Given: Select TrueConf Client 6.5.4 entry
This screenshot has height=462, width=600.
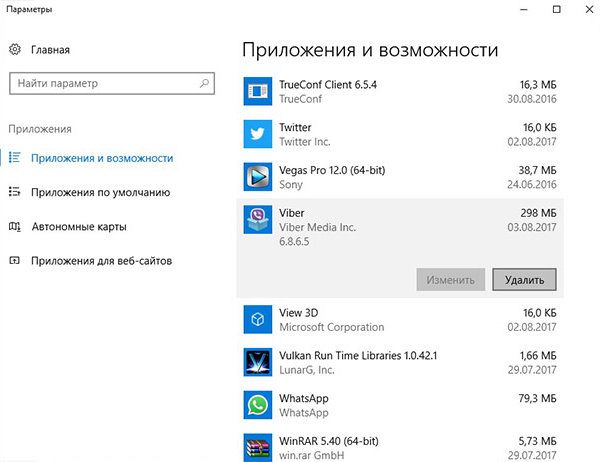Looking at the screenshot, I should pos(328,85).
